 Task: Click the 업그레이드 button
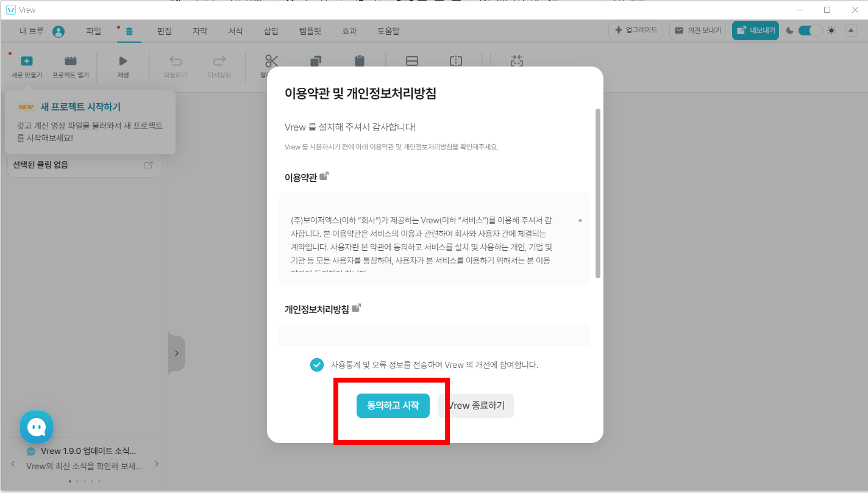[636, 31]
